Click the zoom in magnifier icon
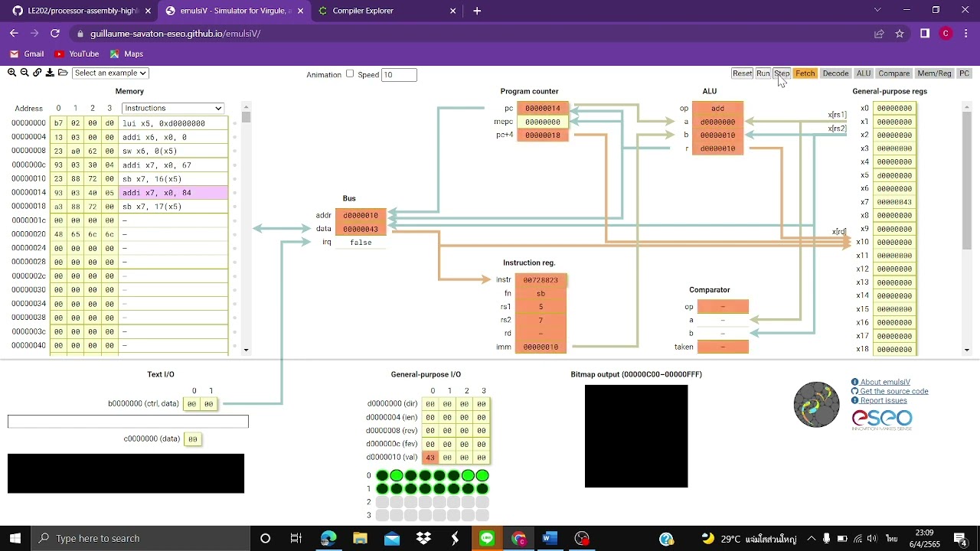This screenshot has width=980, height=551. click(11, 73)
